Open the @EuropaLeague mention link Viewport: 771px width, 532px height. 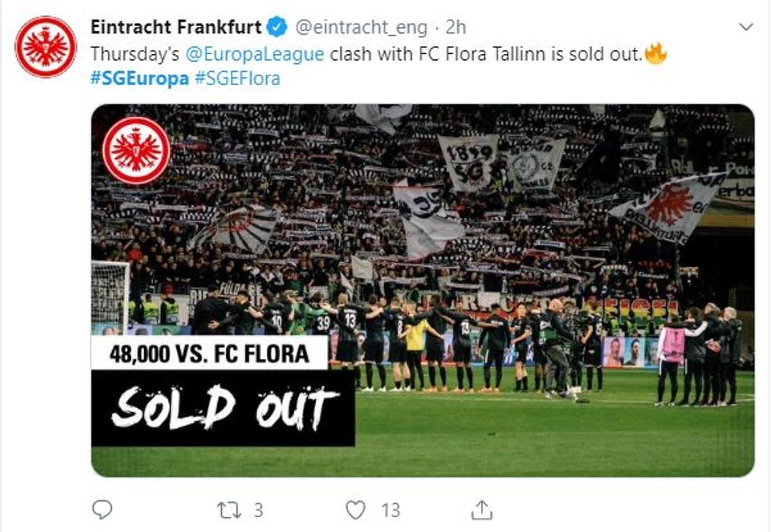(255, 54)
